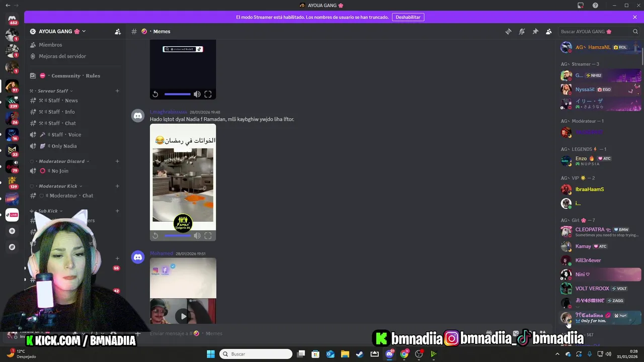644x362 pixels.
Task: Fullscreen the top video
Action: (208, 94)
